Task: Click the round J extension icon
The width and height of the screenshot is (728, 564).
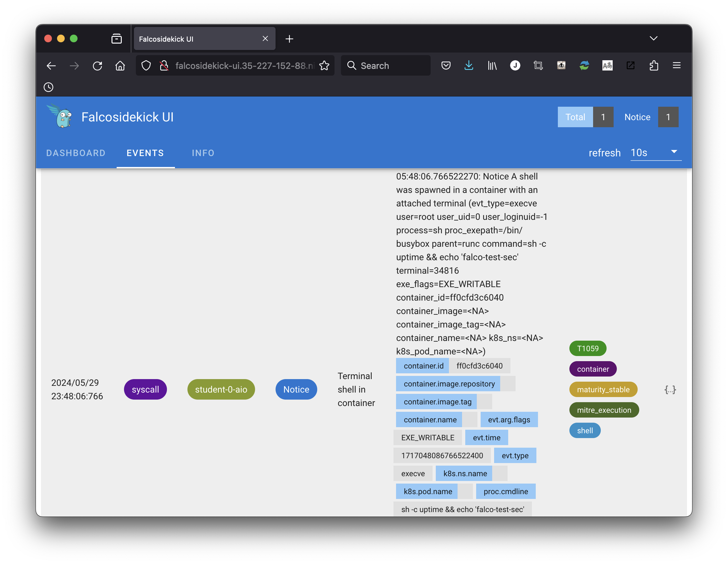Action: [x=515, y=66]
